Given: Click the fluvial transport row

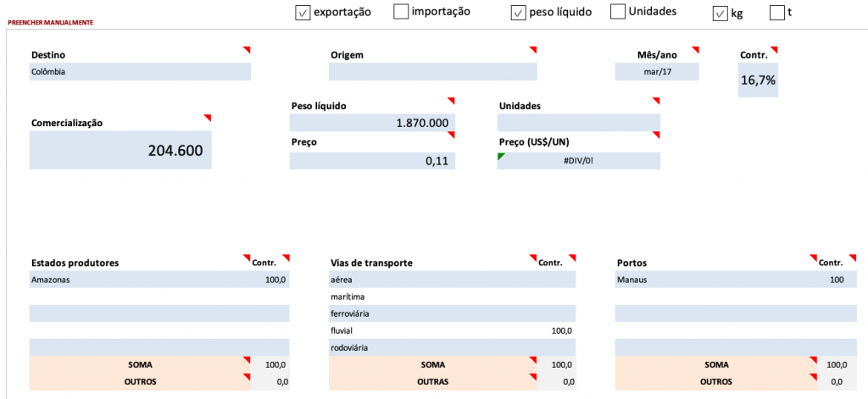Looking at the screenshot, I should coord(453,330).
